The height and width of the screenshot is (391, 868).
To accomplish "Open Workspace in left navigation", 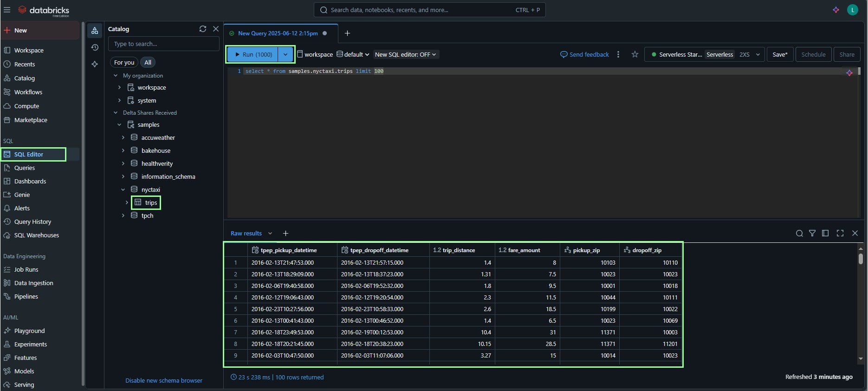I will (29, 50).
